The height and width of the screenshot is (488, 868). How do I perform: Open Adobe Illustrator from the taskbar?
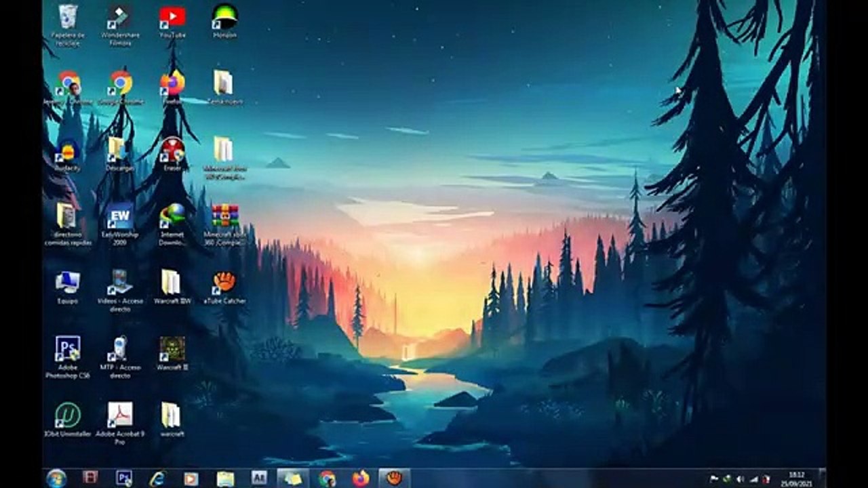click(x=259, y=478)
